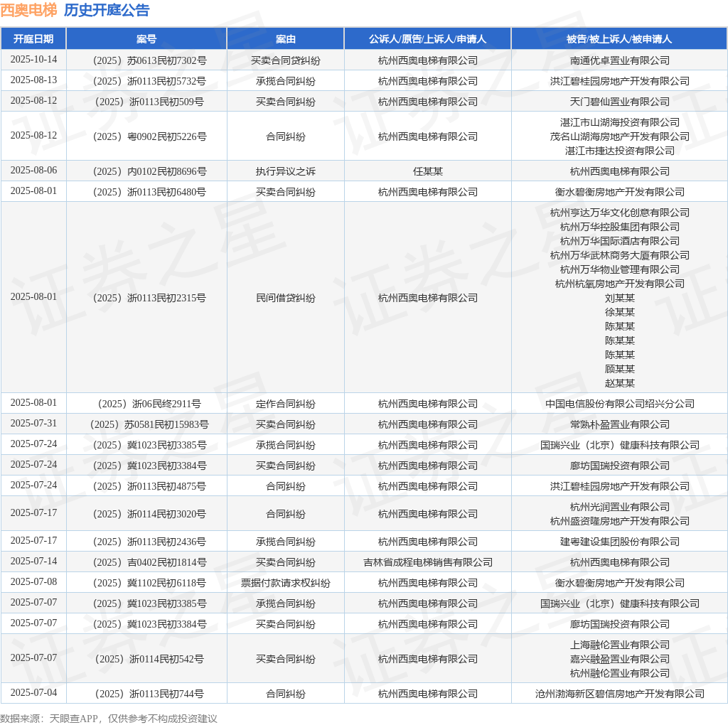This screenshot has width=728, height=725.
Task: Click defendant 杭州万华控股集团有限公司
Action: (619, 227)
